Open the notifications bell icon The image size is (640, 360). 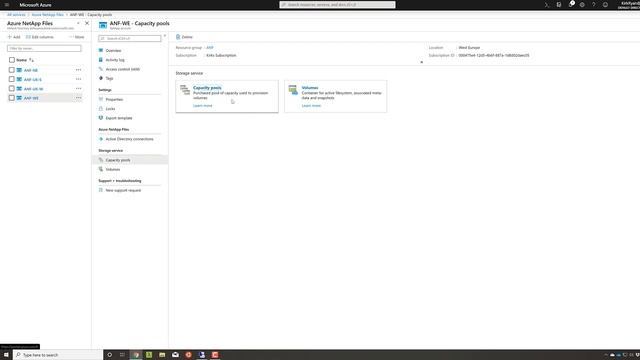tap(571, 4)
